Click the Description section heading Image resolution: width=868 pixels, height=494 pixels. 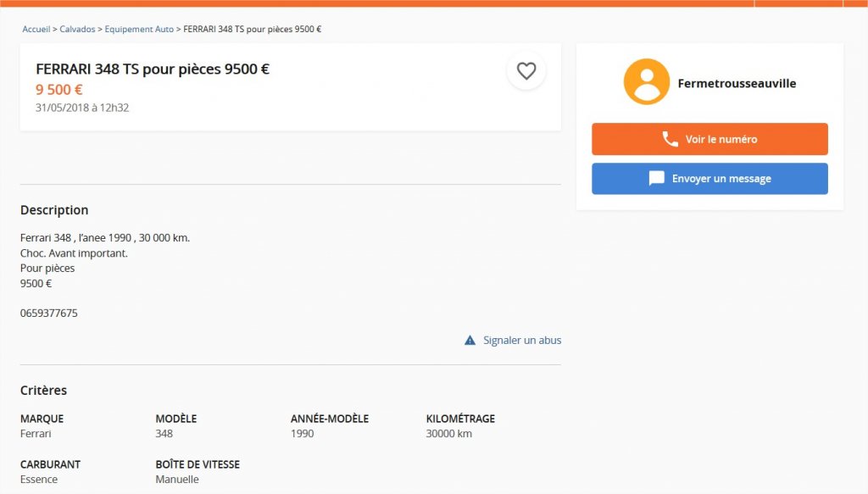coord(54,210)
